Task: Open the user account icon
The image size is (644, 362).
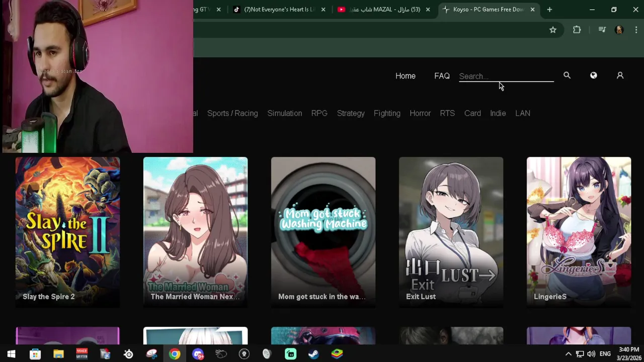Action: tap(620, 75)
